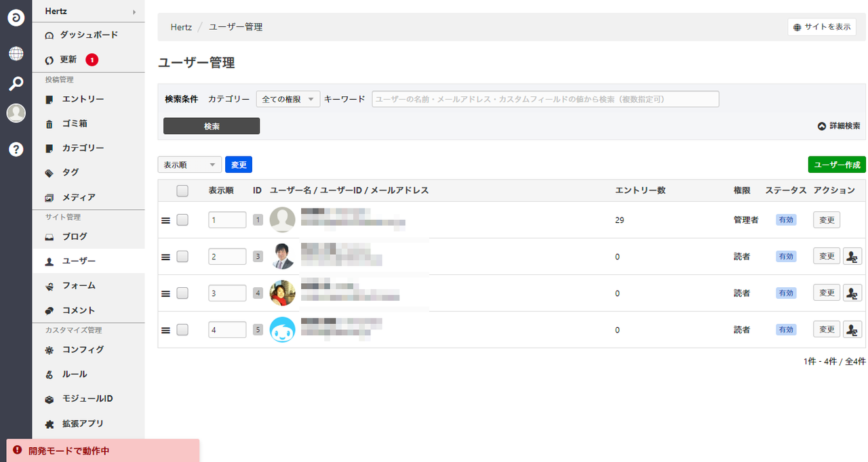Image resolution: width=868 pixels, height=462 pixels.
Task: Expand the 詳細検索 advanced search
Action: click(x=839, y=126)
